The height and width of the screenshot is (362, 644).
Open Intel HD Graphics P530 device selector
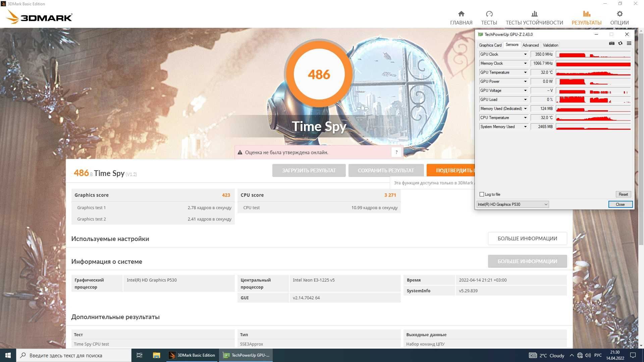(x=513, y=204)
